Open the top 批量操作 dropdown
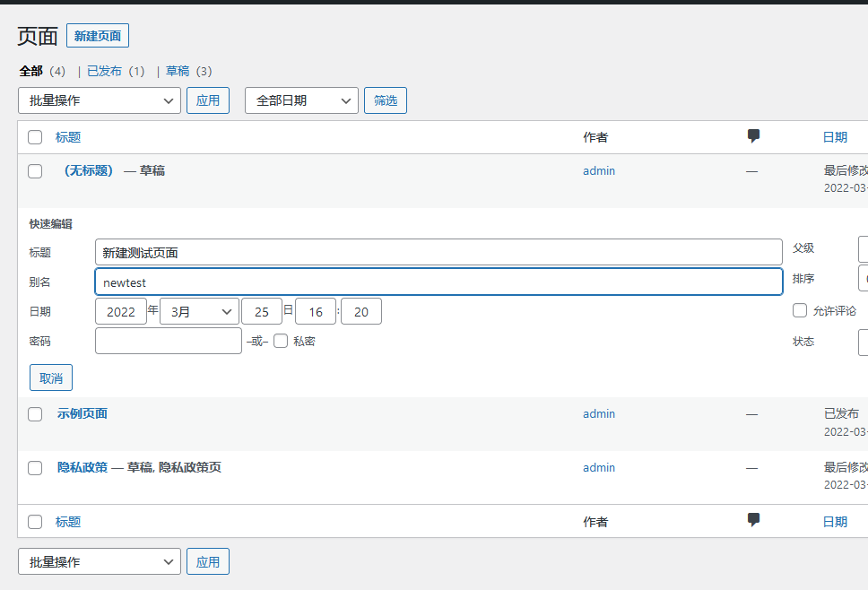 click(99, 100)
